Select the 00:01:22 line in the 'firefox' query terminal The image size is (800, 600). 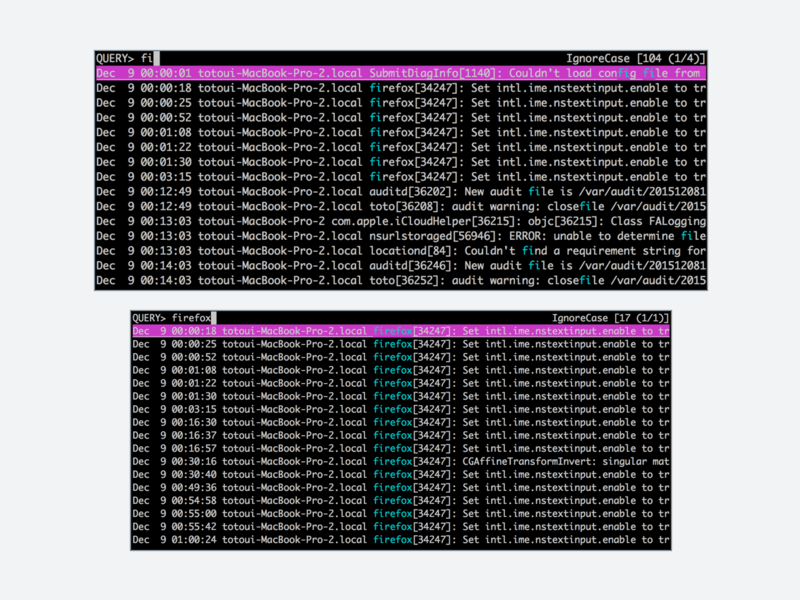(x=401, y=383)
